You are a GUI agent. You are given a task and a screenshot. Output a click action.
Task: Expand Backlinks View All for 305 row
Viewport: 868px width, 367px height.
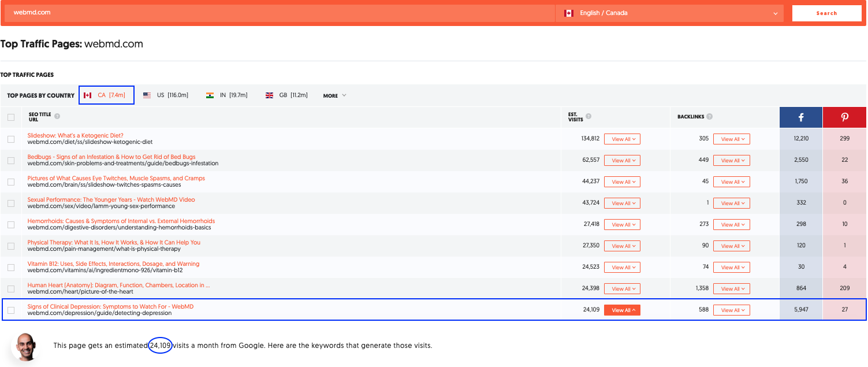(731, 139)
